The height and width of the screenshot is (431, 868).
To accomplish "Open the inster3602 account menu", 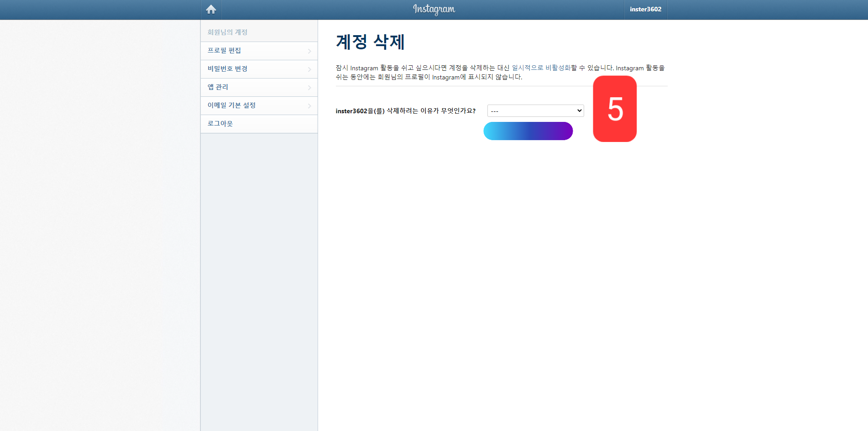I will [x=645, y=9].
